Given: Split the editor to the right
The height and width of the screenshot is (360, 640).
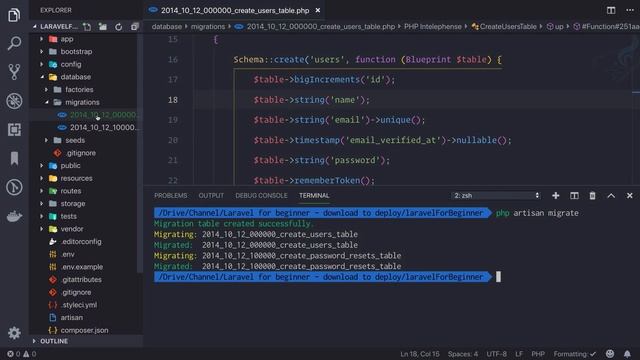Looking at the screenshot, I should point(611,10).
